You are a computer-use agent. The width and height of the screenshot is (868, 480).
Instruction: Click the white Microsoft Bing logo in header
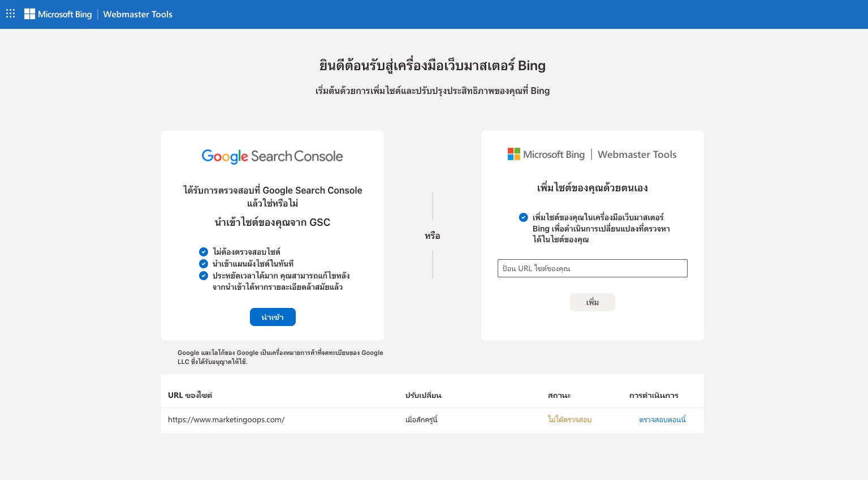[58, 14]
